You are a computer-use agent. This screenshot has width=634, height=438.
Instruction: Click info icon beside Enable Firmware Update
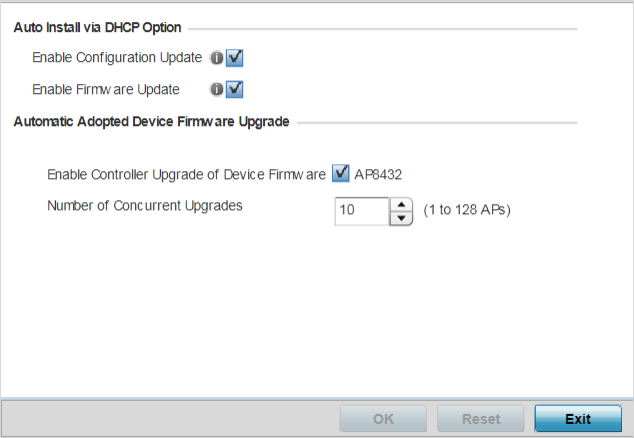tap(217, 89)
